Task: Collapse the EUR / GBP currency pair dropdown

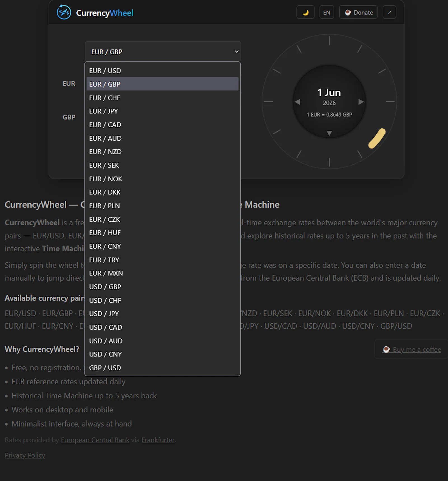Action: coord(163,51)
